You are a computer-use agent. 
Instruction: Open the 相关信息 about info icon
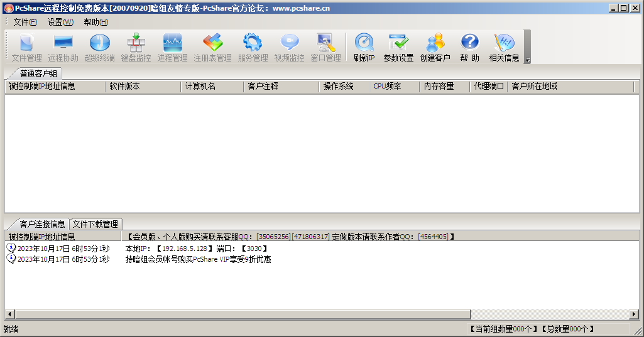(504, 47)
